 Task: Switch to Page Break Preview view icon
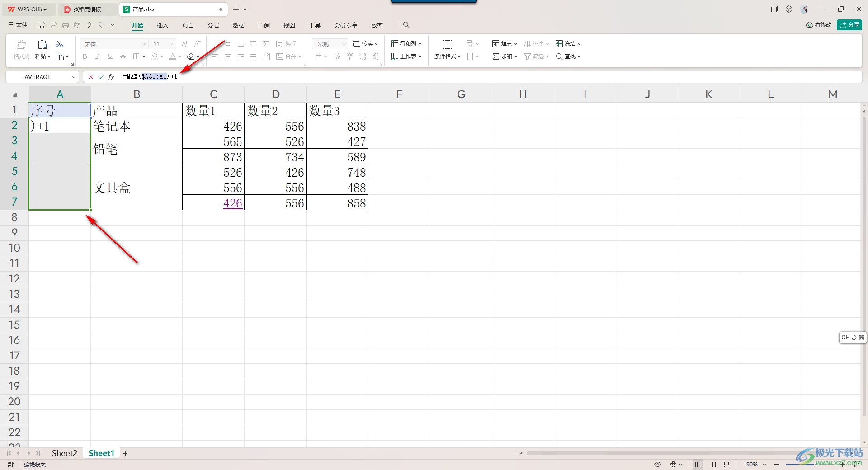click(x=712, y=464)
